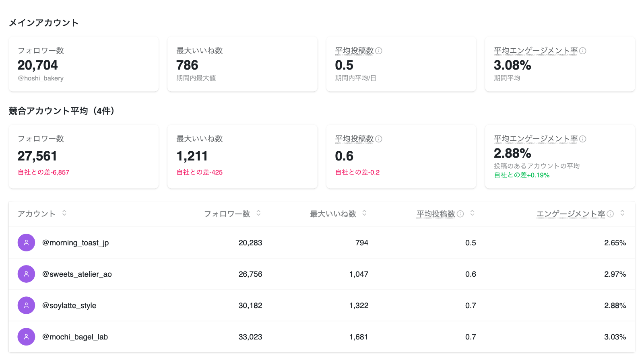Sort table by 平均投稿数 column arrows
The width and height of the screenshot is (644, 362).
[472, 213]
